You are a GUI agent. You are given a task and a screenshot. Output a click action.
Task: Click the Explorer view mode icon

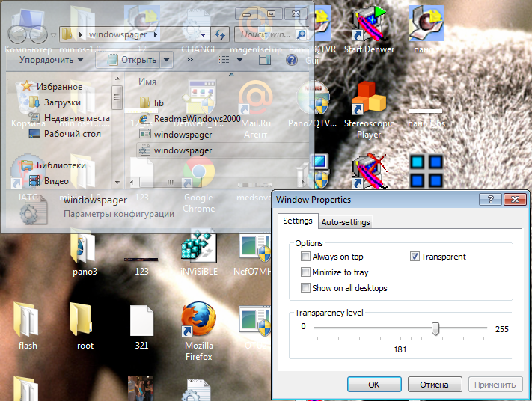pos(224,60)
